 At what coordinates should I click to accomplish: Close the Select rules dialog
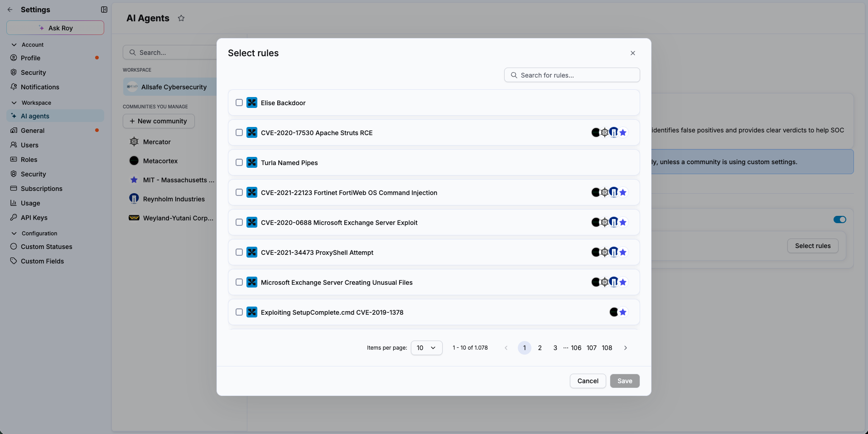click(x=633, y=53)
